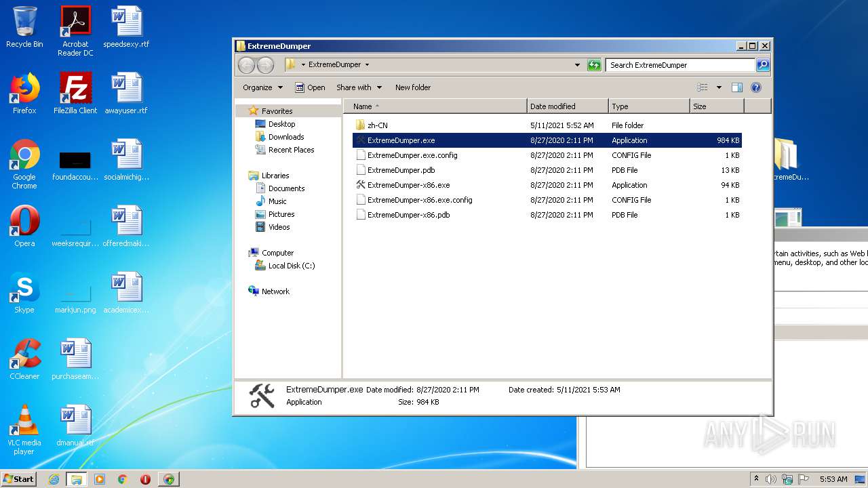
Task: Click the taskbar clock showing 5:53 AM
Action: [x=833, y=479]
